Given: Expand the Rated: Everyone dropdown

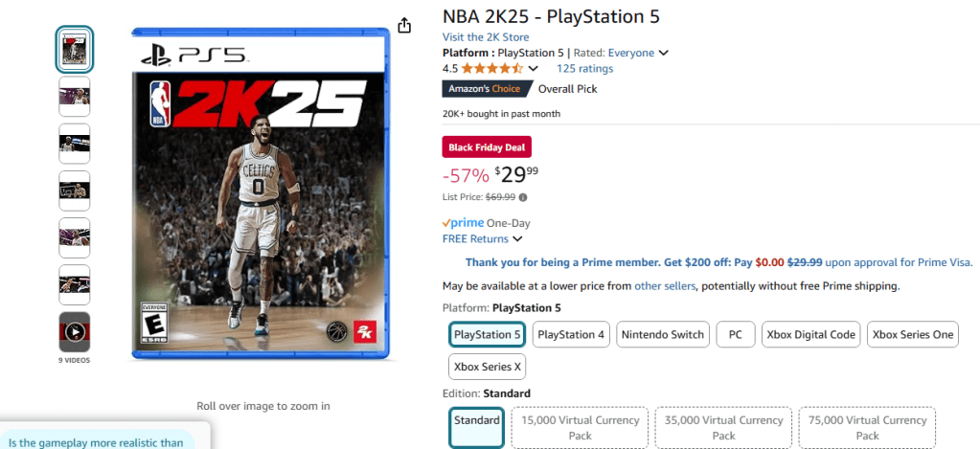Looking at the screenshot, I should pos(663,53).
